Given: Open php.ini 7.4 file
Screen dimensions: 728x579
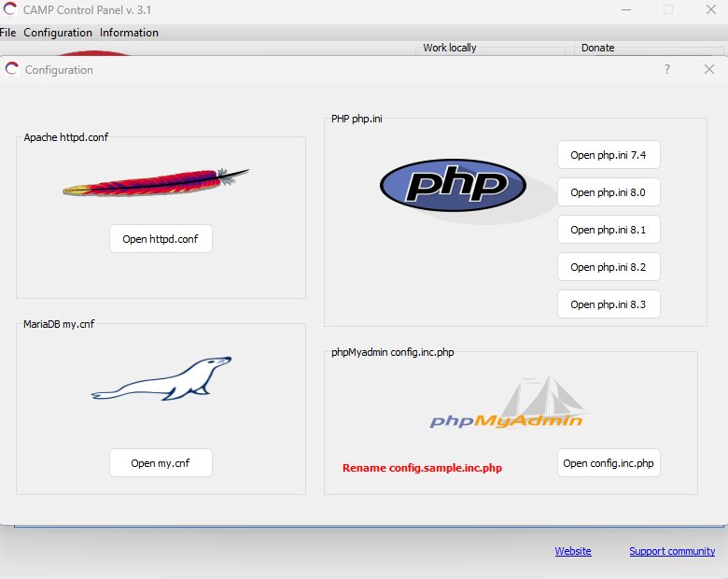Looking at the screenshot, I should [x=609, y=155].
